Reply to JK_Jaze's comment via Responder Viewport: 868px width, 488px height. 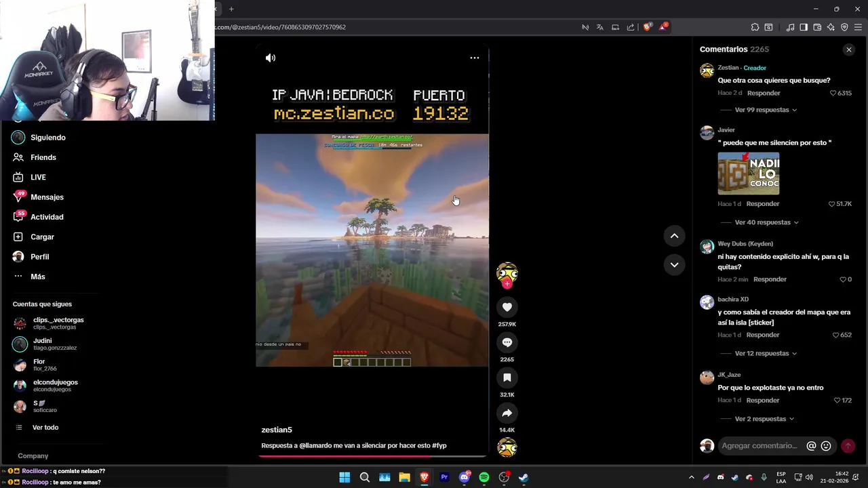(x=762, y=401)
